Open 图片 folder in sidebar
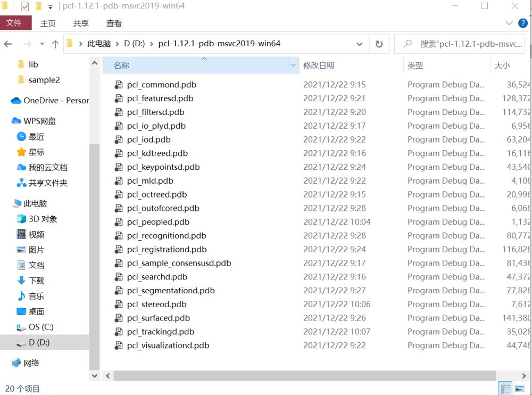Image resolution: width=532 pixels, height=395 pixels. [x=30, y=250]
